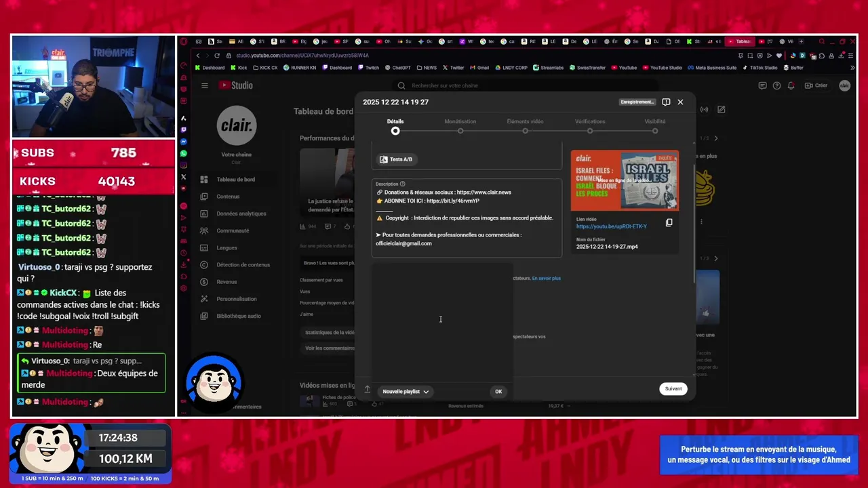Click the clair. channel avatar in sidebar
Image resolution: width=868 pixels, height=488 pixels.
click(237, 125)
